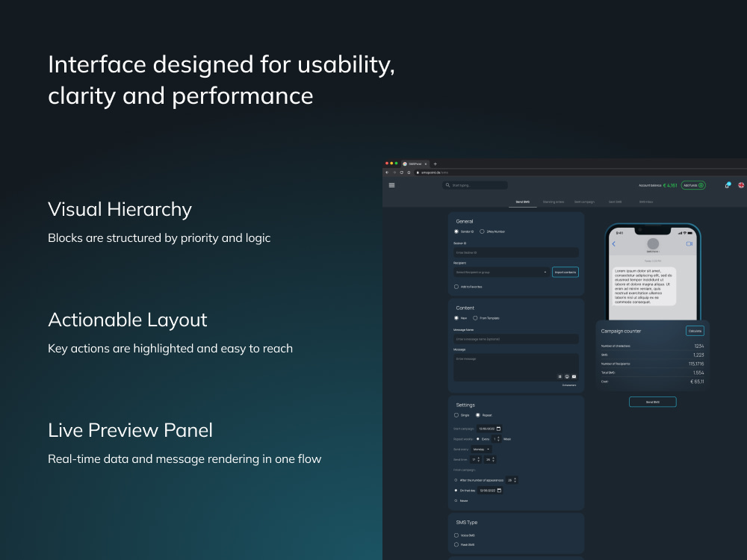Click the contact avatar in phone preview

(x=653, y=243)
